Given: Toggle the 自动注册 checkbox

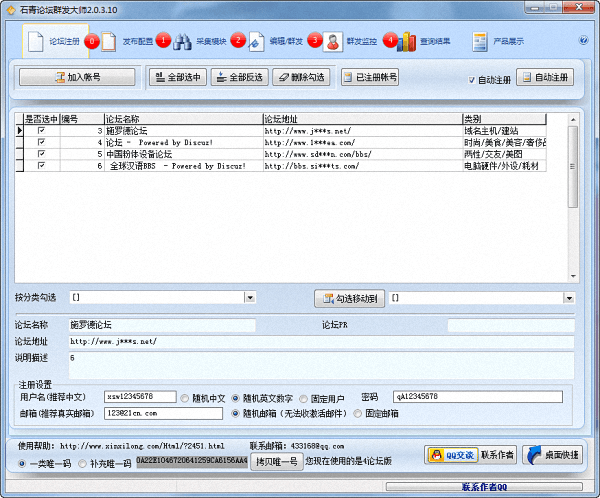Looking at the screenshot, I should click(x=473, y=79).
